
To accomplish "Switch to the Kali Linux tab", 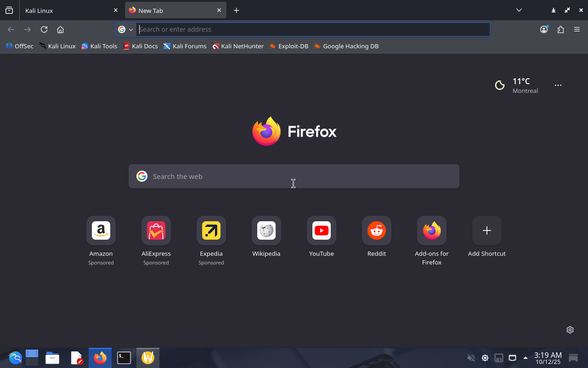I will pos(64,10).
